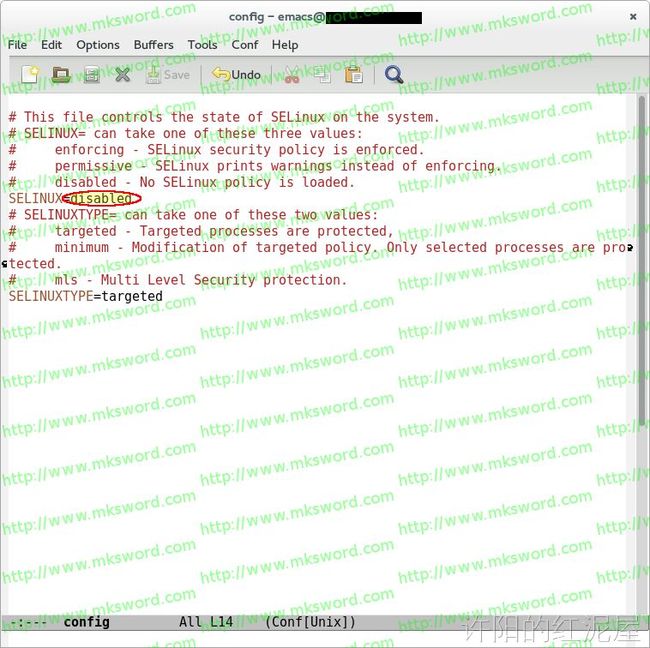Click the 'mls - Multi Level Security' line

click(177, 280)
